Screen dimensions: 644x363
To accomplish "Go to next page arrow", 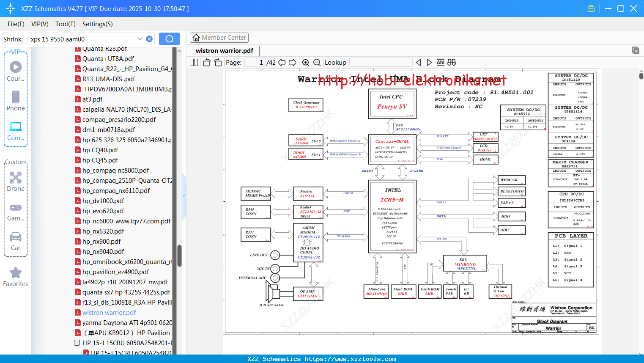I will point(293,63).
